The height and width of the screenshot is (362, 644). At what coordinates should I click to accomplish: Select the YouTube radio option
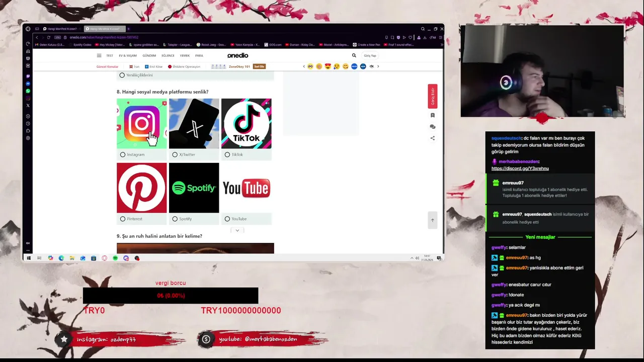(x=227, y=219)
